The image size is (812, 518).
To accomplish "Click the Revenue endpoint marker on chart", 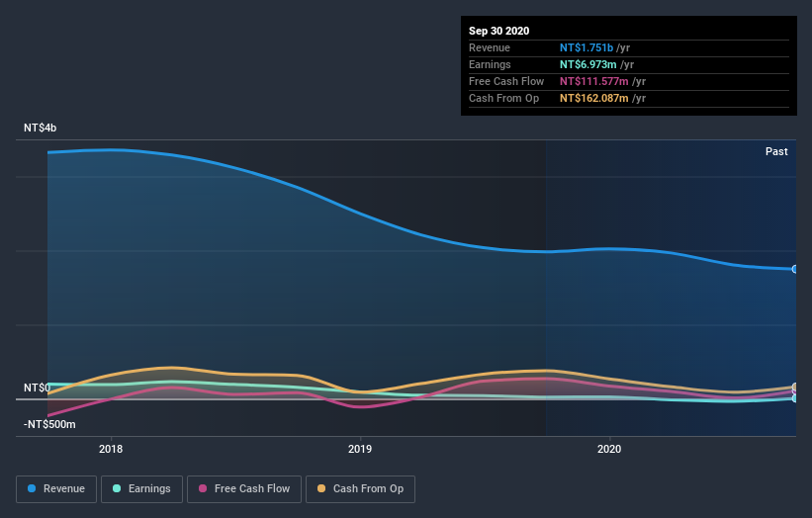I will tap(795, 269).
